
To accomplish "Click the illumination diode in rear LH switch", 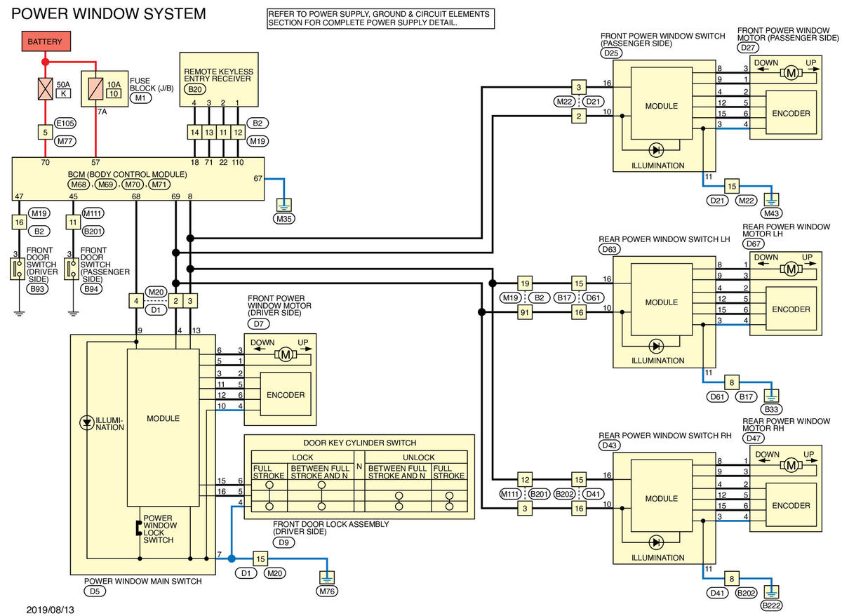I will 656,346.
